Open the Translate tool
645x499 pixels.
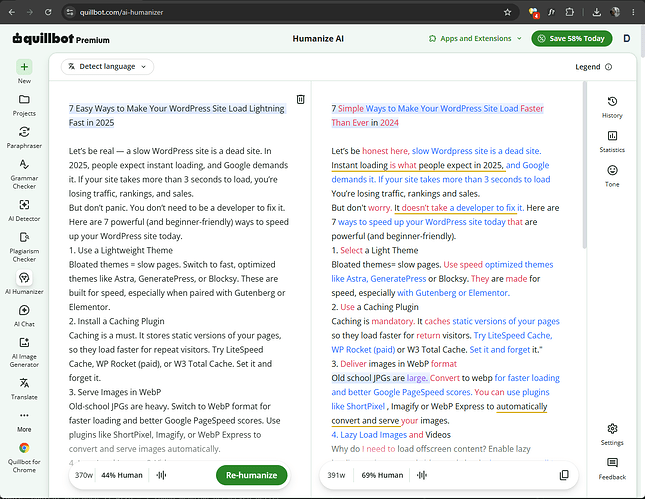[24, 388]
